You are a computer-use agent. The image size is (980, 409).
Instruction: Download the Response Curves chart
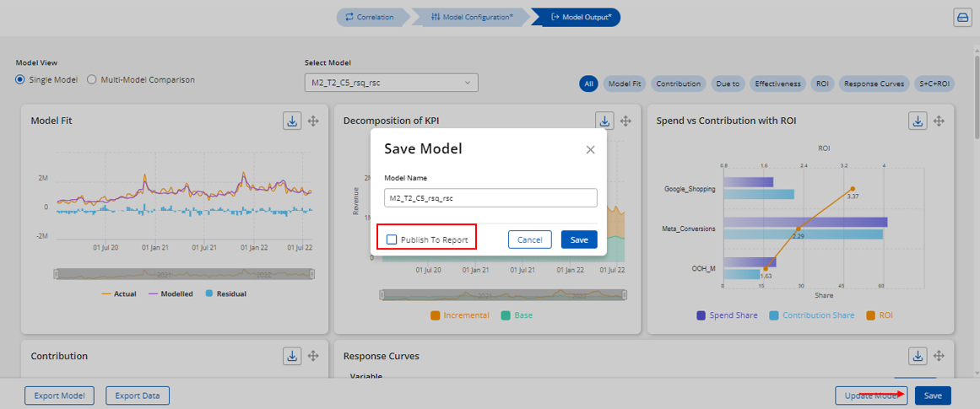918,356
